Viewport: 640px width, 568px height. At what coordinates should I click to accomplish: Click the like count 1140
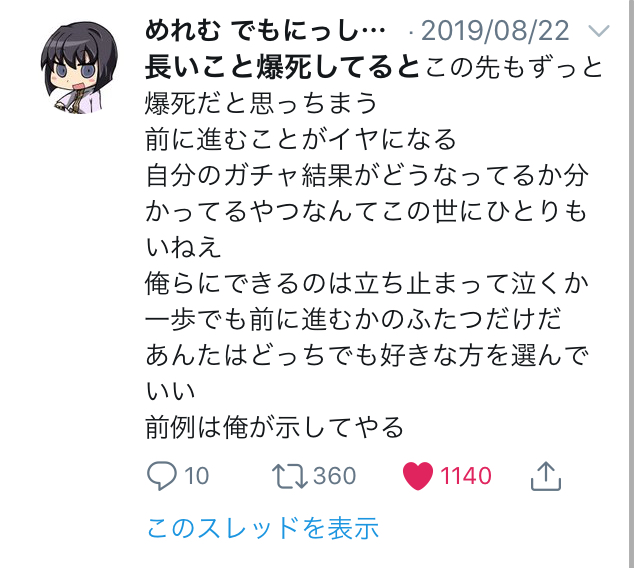[466, 476]
